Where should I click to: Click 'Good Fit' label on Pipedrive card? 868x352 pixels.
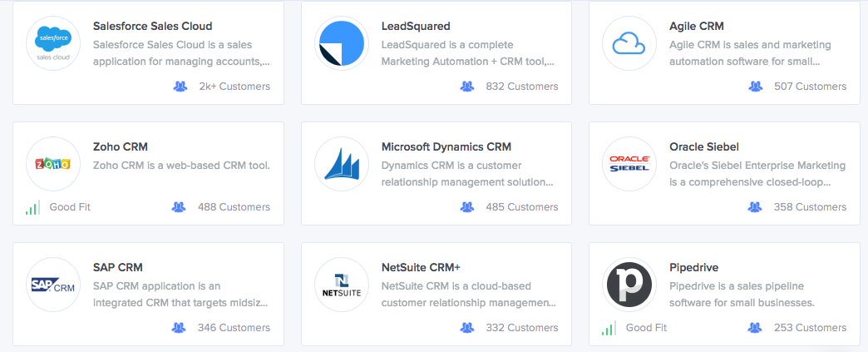pos(646,328)
